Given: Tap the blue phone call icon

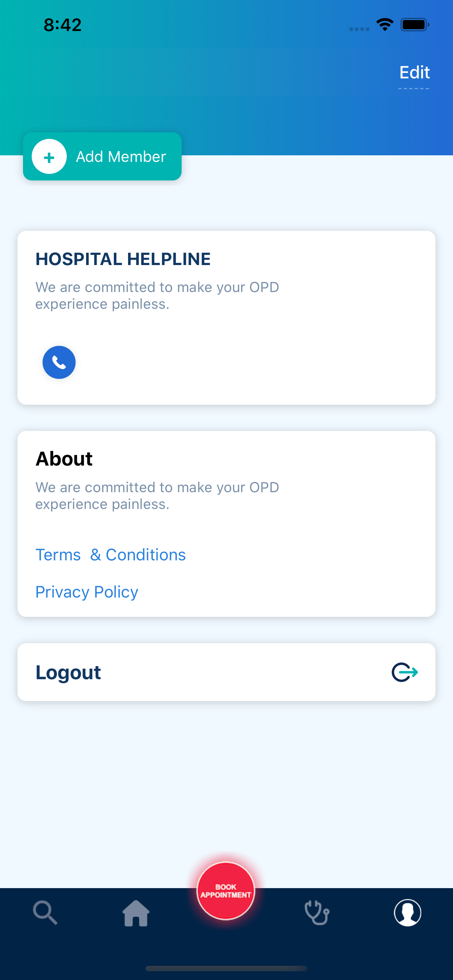Looking at the screenshot, I should [x=59, y=362].
